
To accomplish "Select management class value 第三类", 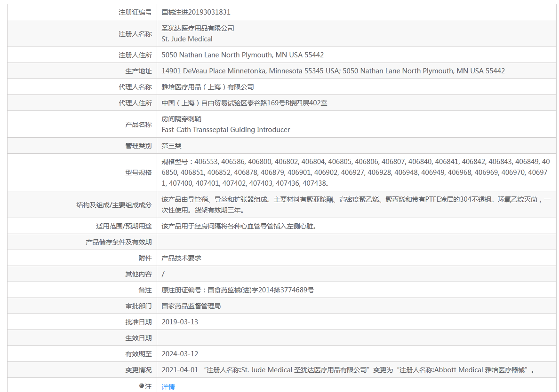I will (x=171, y=146).
